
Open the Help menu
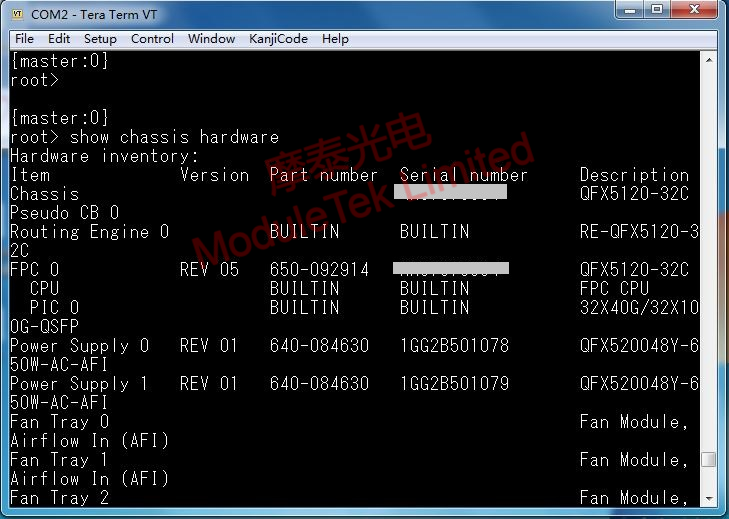335,39
